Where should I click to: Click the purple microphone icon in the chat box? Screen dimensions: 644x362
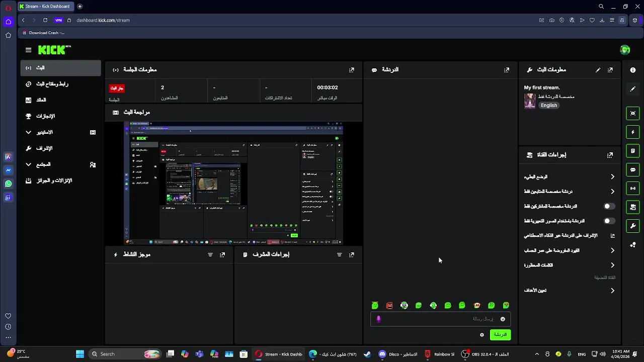(379, 319)
